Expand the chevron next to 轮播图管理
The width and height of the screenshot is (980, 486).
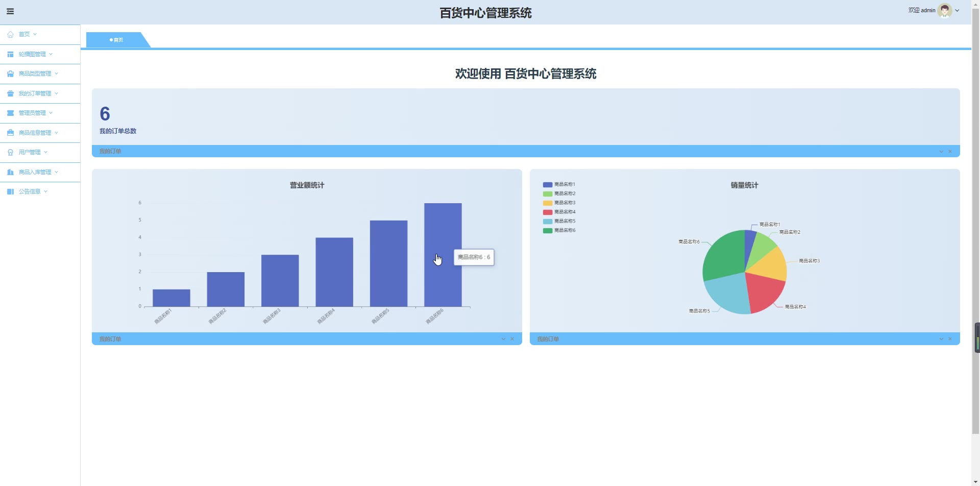pos(51,54)
